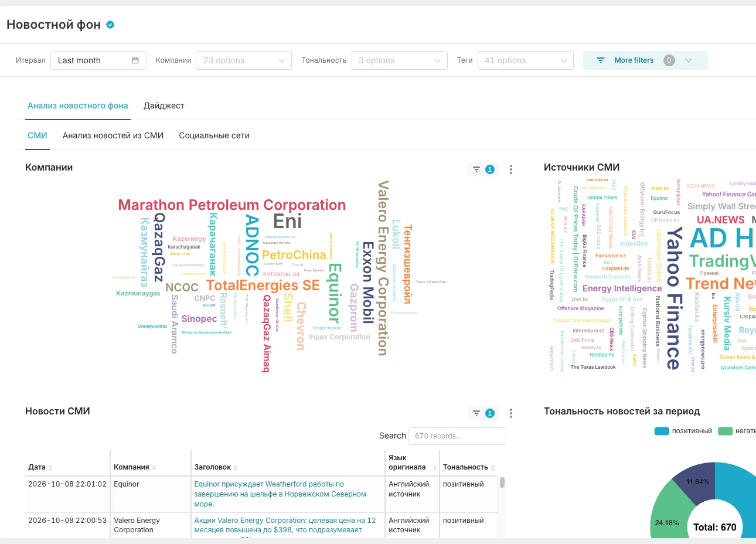Click the 2026-10-08 22:01:02 date cell

click(67, 484)
